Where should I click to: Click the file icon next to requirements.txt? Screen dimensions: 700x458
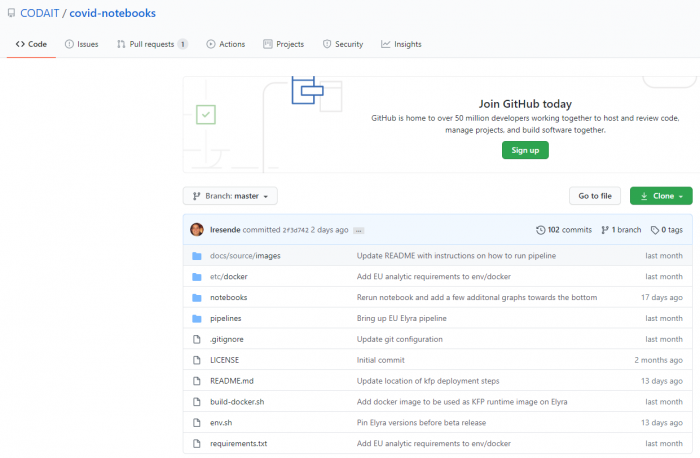click(x=196, y=443)
